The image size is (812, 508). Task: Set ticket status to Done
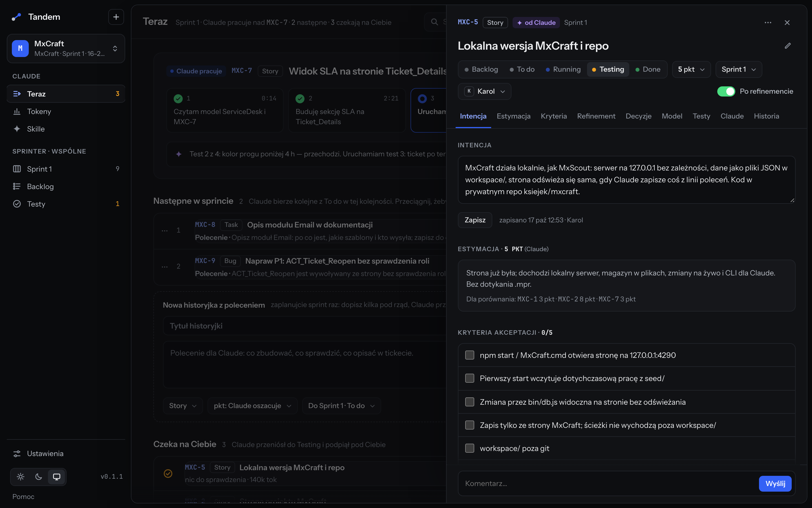pos(648,69)
